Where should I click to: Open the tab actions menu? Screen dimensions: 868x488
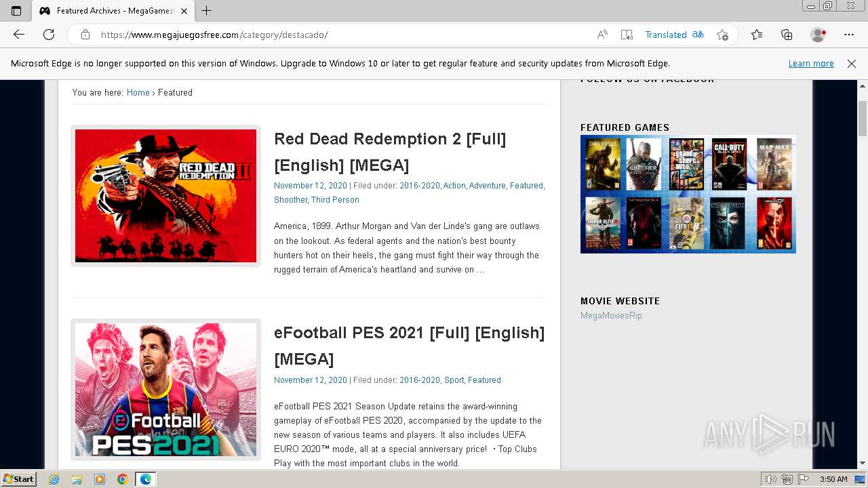coord(16,10)
